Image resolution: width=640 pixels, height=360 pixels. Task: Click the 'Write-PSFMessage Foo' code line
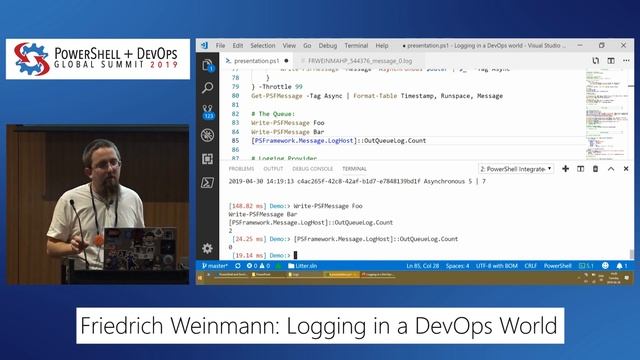point(288,122)
